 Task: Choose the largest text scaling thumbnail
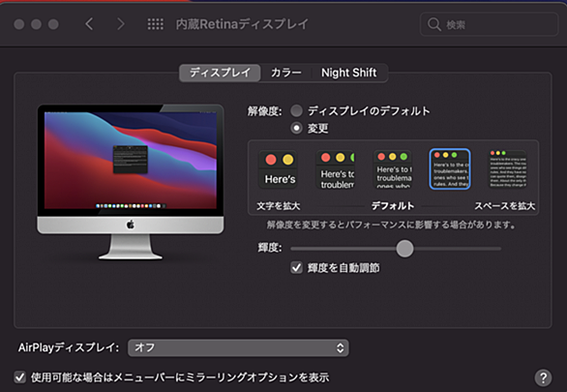click(x=278, y=169)
